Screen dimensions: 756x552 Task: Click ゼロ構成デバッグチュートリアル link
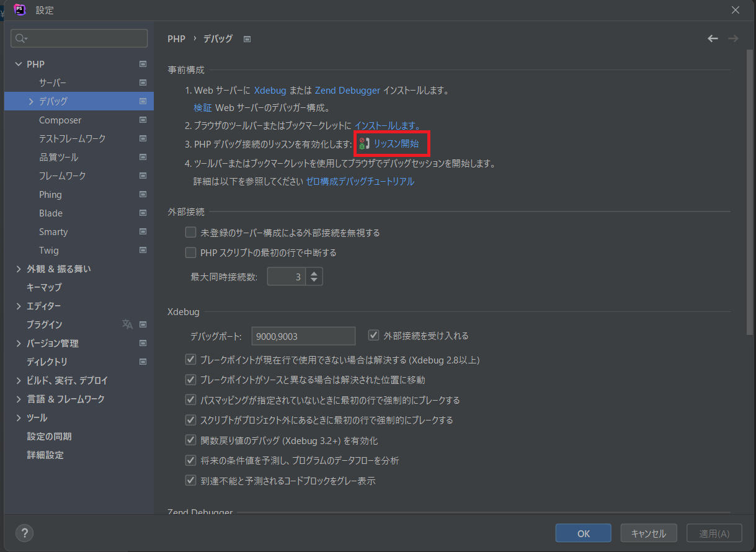click(360, 181)
